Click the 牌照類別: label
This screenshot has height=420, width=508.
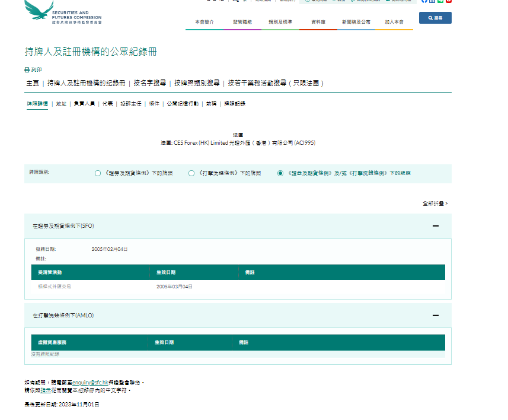39,172
